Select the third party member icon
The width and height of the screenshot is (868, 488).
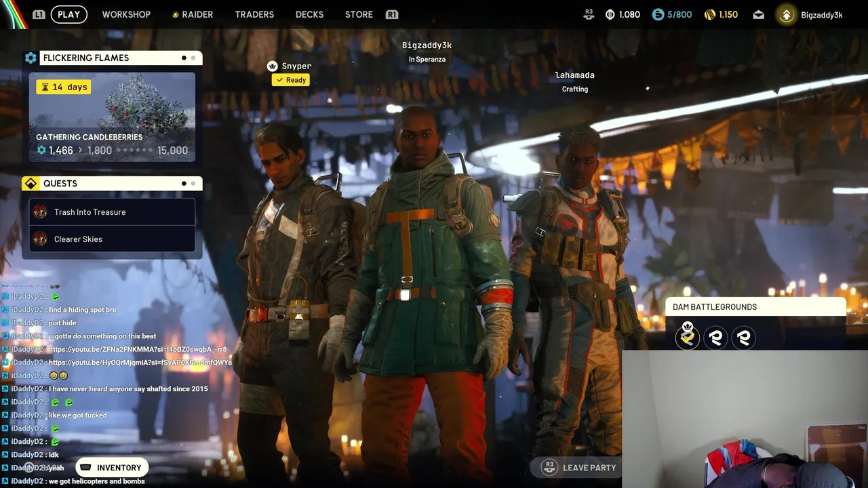pos(744,338)
